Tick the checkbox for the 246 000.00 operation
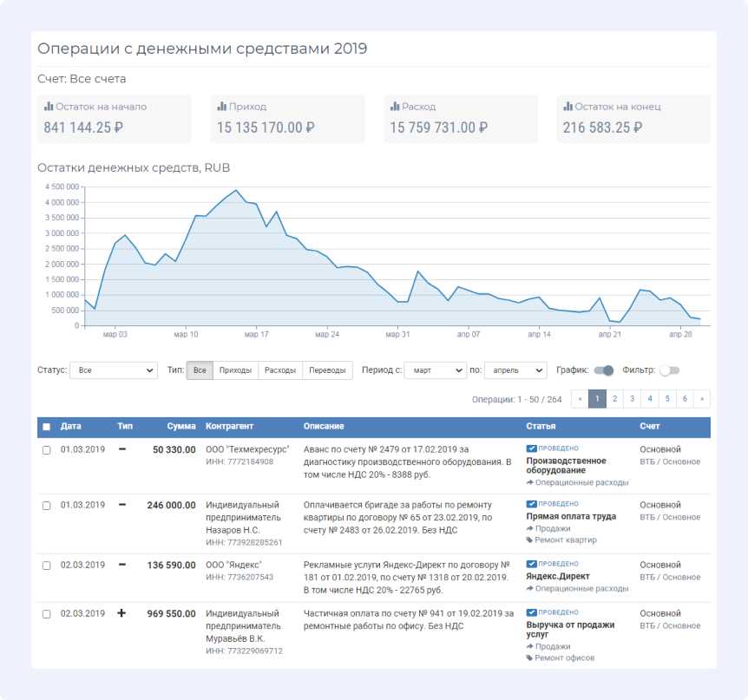Viewport: 748px width, 700px height. click(47, 506)
